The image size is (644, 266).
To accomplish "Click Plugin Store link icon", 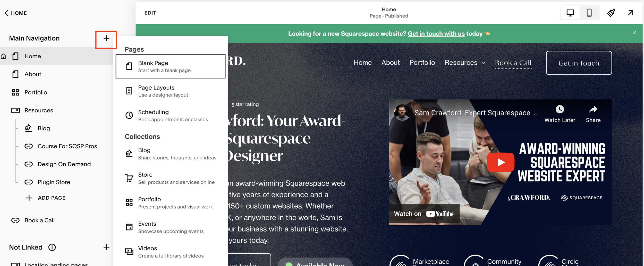I will point(29,182).
